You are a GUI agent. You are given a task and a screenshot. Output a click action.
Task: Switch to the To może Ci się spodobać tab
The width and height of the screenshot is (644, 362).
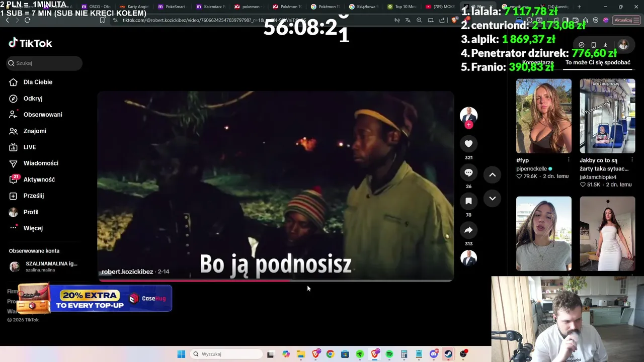[x=598, y=63]
